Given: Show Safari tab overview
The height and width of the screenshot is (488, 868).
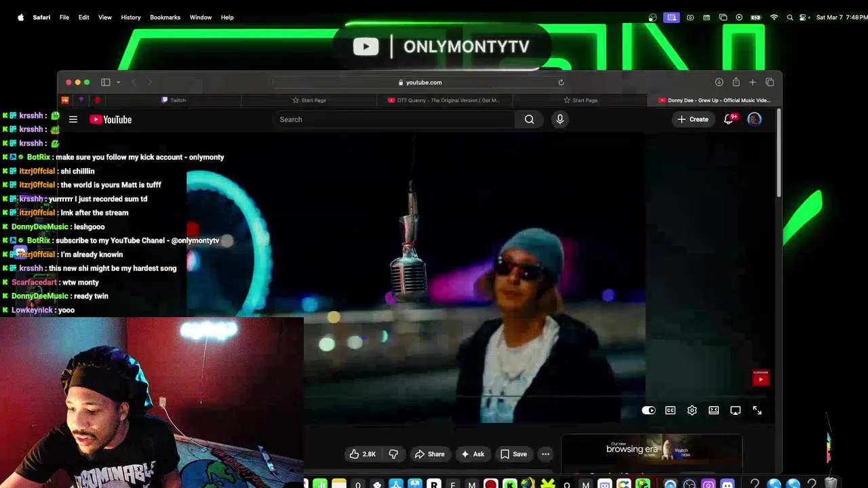Looking at the screenshot, I should (770, 82).
